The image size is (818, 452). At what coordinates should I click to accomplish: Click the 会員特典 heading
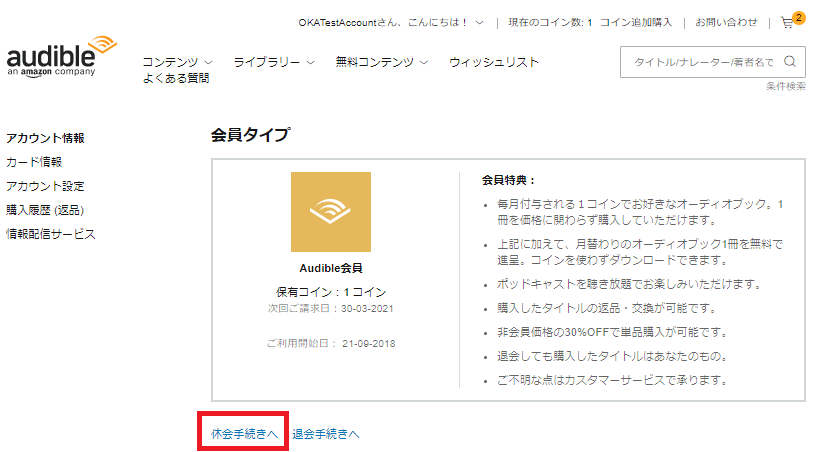[x=509, y=180]
